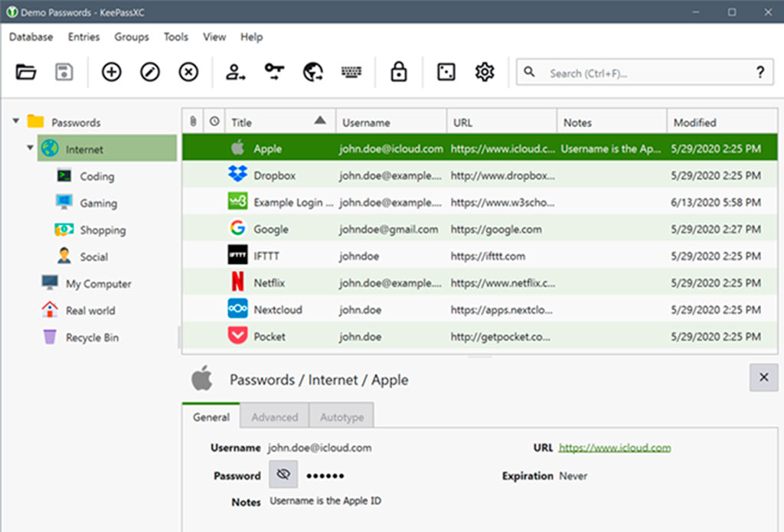Sort by Notes column header
Screen dimensions: 784x532
[612, 122]
